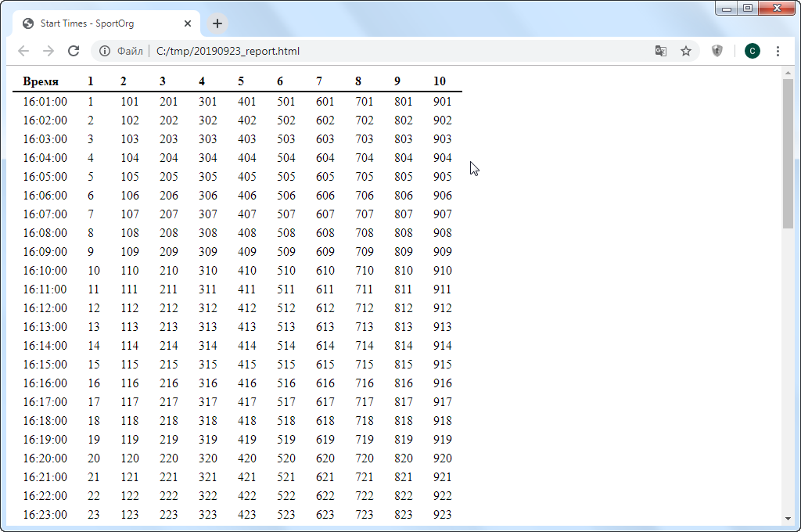Click the cell with number 514
801x532 pixels.
point(286,346)
